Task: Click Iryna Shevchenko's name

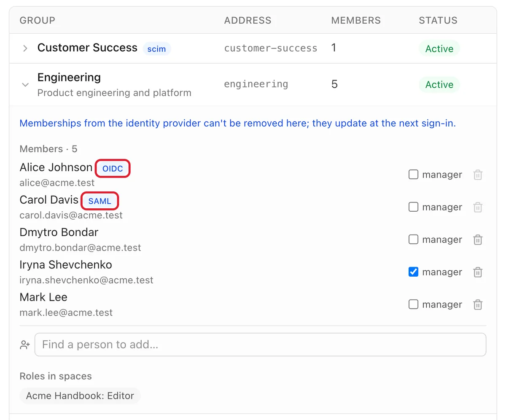Action: coord(66,265)
